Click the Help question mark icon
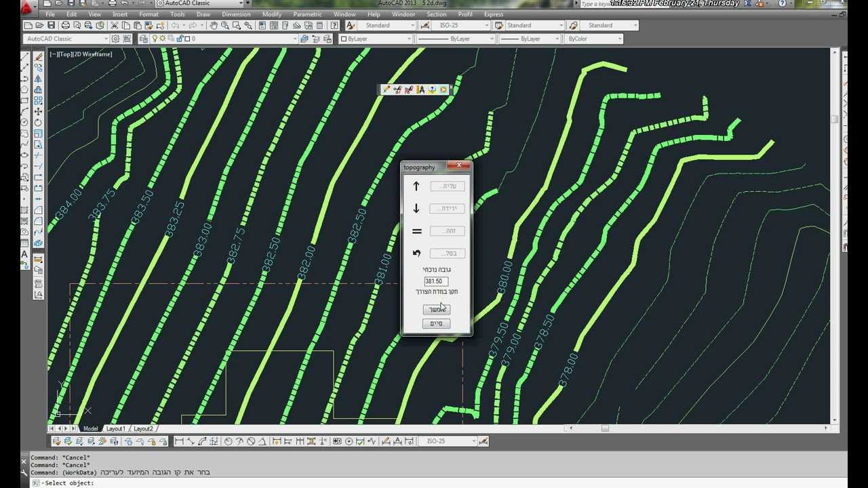 pyautogui.click(x=334, y=25)
